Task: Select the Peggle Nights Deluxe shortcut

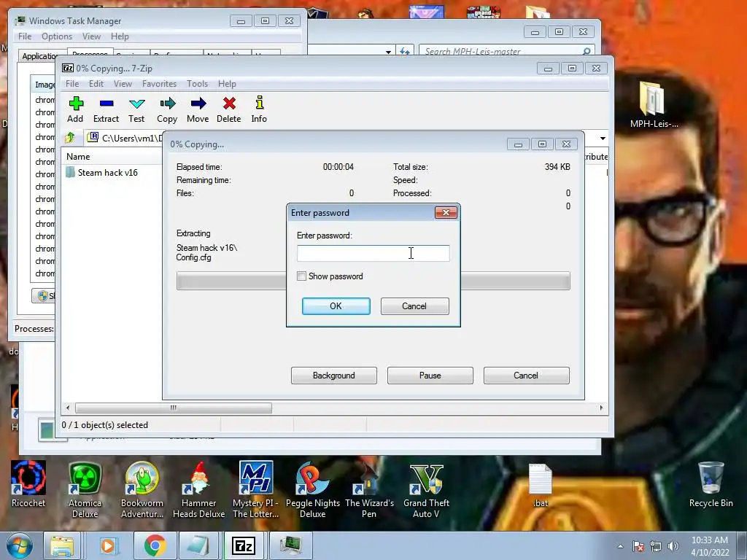Action: pos(312,489)
